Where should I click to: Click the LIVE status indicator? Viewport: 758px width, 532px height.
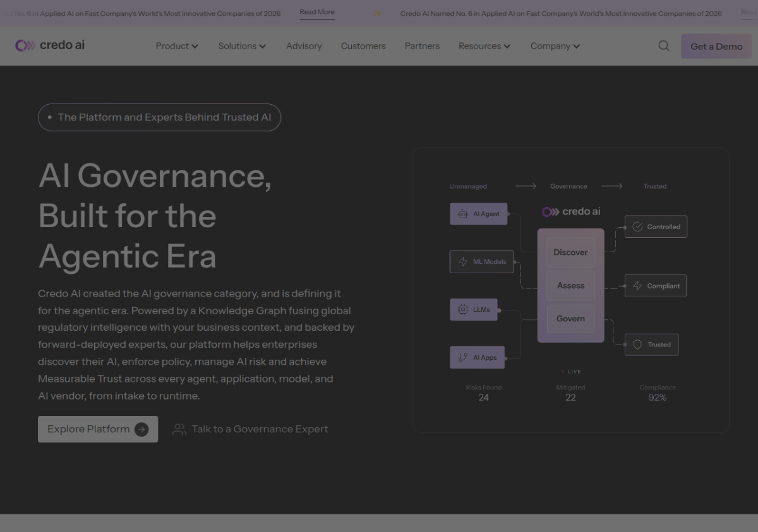point(571,372)
